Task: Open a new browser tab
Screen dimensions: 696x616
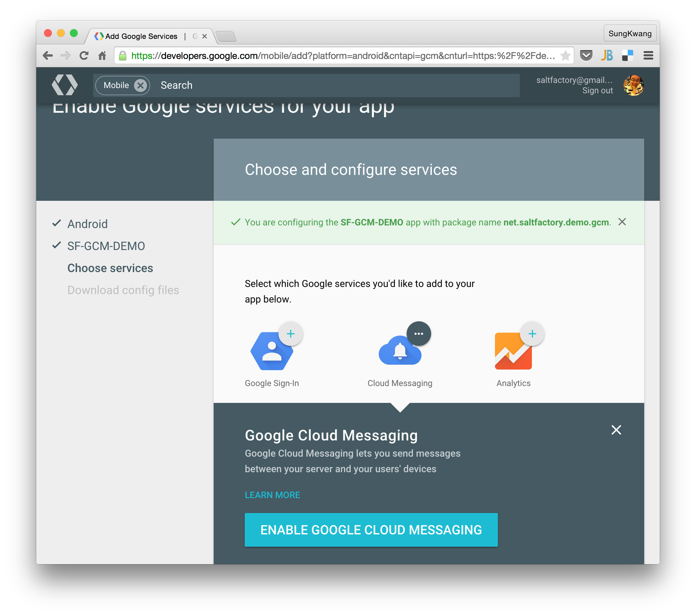Action: click(x=226, y=36)
